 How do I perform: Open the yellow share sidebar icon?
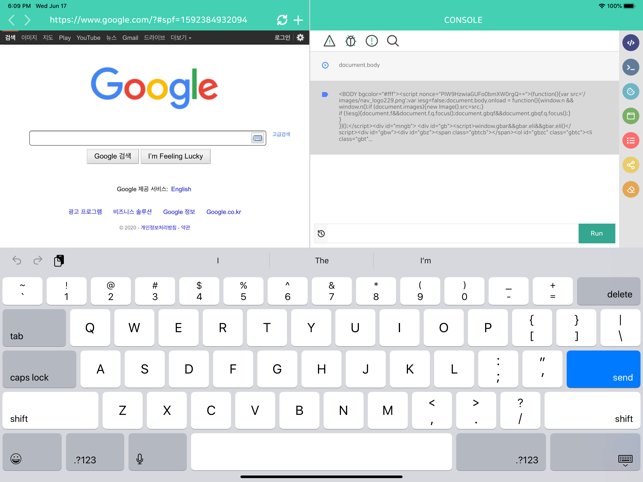[x=631, y=165]
